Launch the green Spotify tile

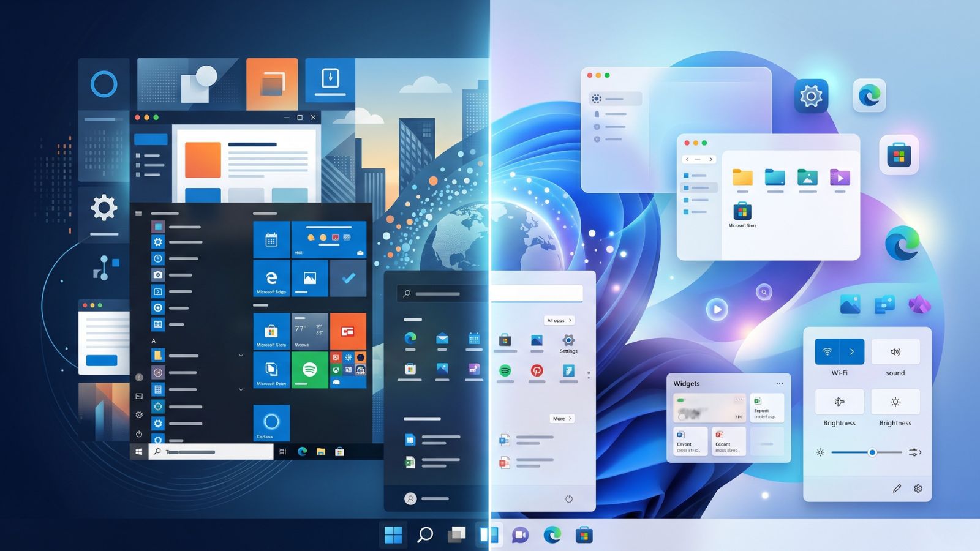(x=310, y=370)
